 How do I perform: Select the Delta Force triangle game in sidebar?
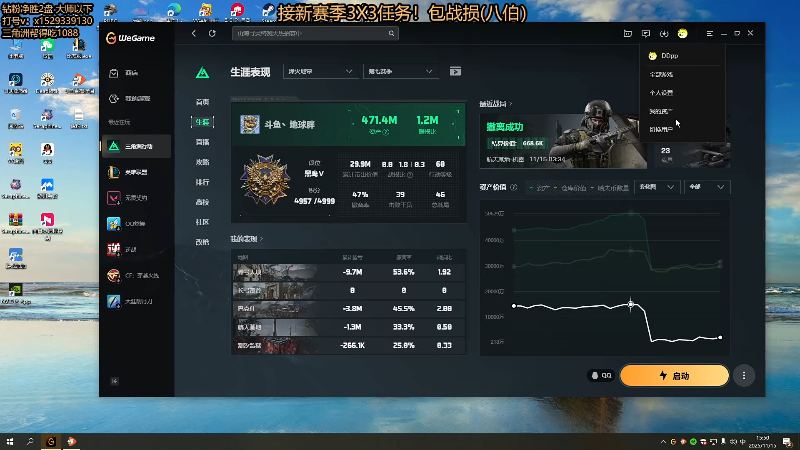(136, 146)
